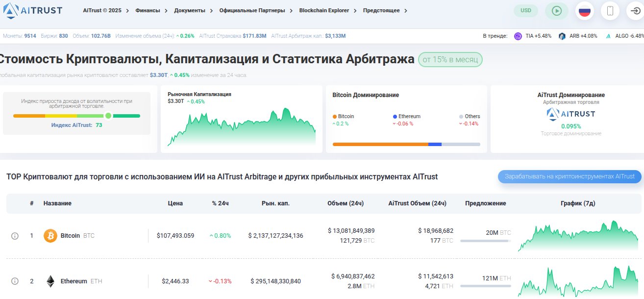Open the ARB trending coin icon

click(562, 36)
